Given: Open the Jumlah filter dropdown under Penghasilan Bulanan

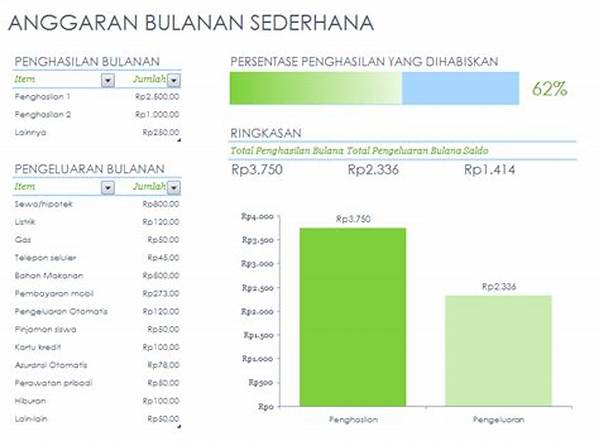Looking at the screenshot, I should (x=174, y=80).
